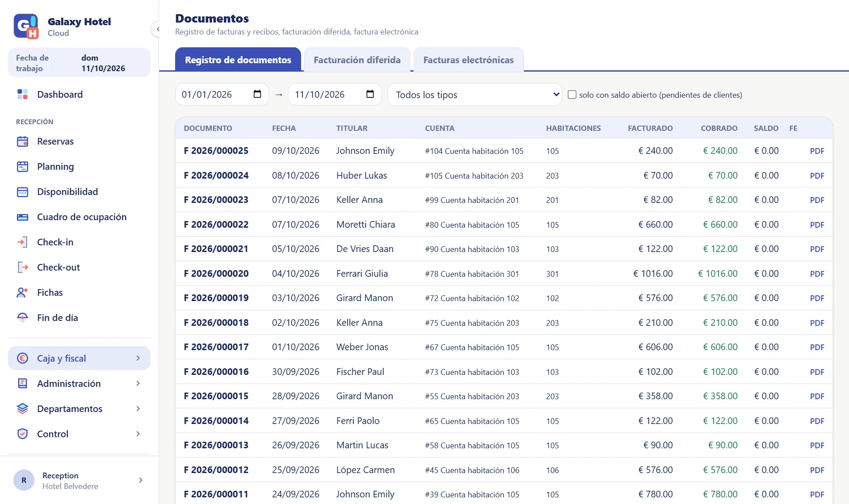Click the FACTURADO column header
The image size is (849, 504).
tap(650, 128)
